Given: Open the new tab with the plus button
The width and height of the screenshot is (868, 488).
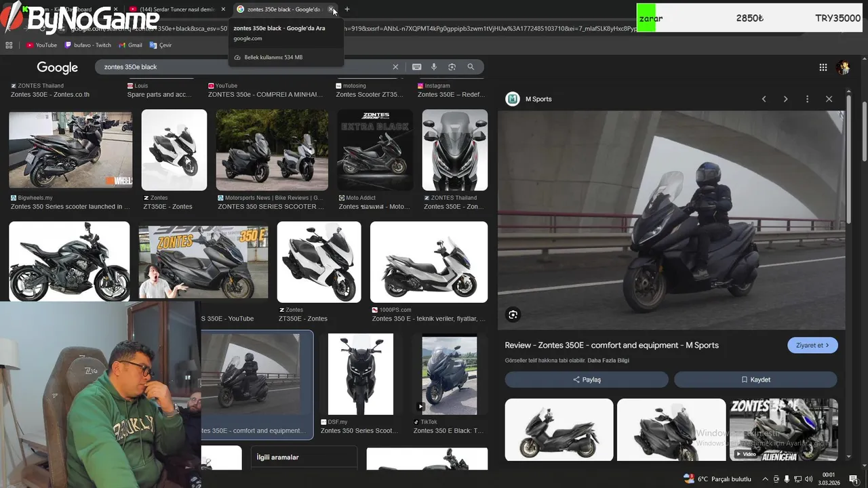Looking at the screenshot, I should click(x=347, y=9).
